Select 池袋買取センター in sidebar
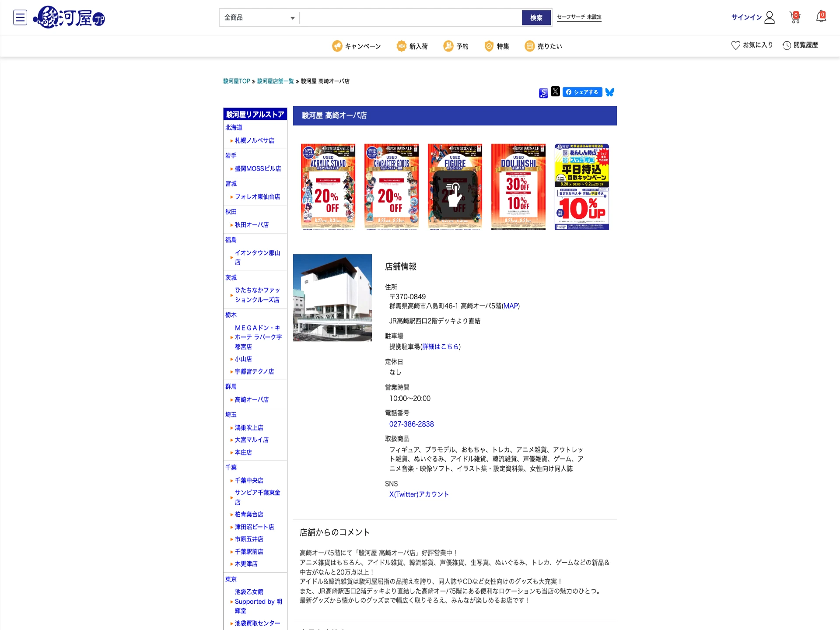The height and width of the screenshot is (630, 840). (x=258, y=623)
